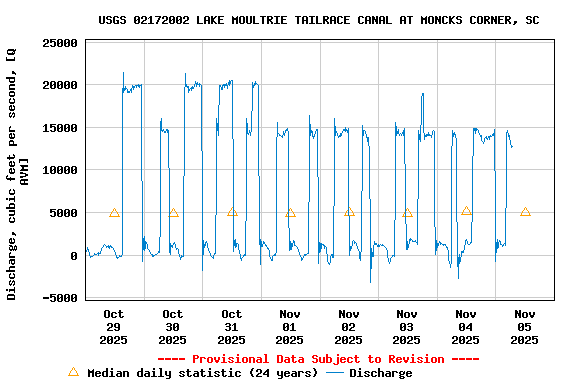The height and width of the screenshot is (384, 576).
Task: Click the legend label Median daily statistic (24 years)
Action: point(202,373)
